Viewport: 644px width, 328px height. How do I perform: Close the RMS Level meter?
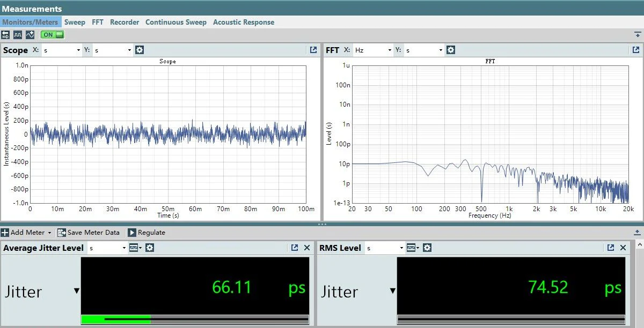pyautogui.click(x=623, y=248)
